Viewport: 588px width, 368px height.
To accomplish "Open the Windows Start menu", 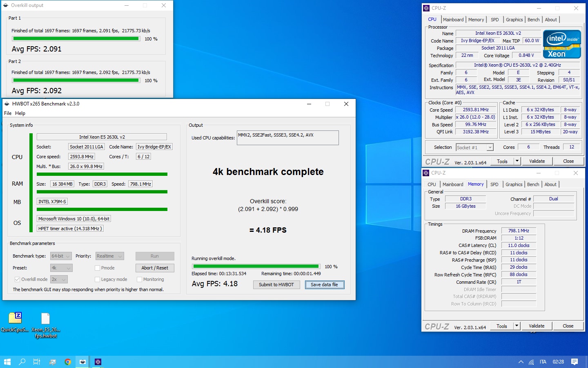I will (x=7, y=362).
